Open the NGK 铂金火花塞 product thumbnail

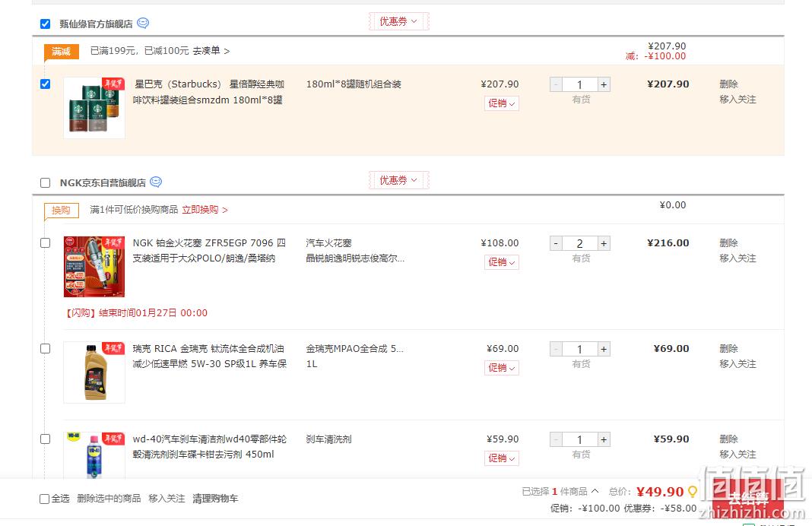[94, 267]
